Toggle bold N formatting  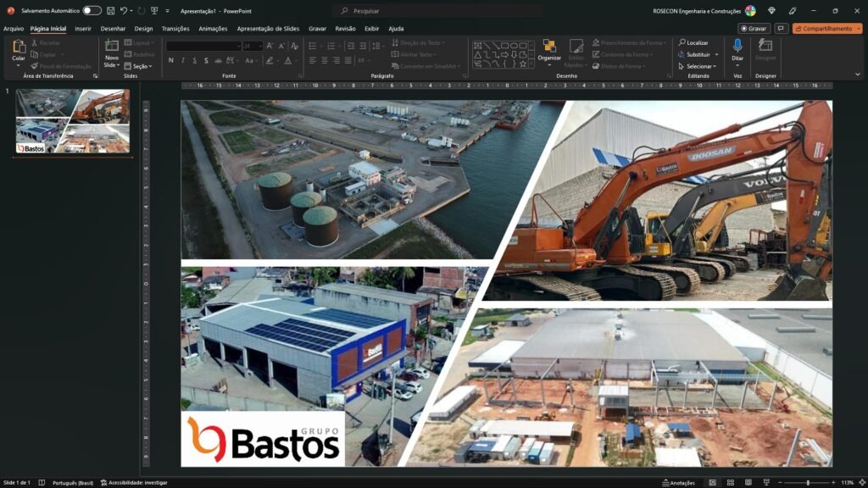(x=171, y=60)
